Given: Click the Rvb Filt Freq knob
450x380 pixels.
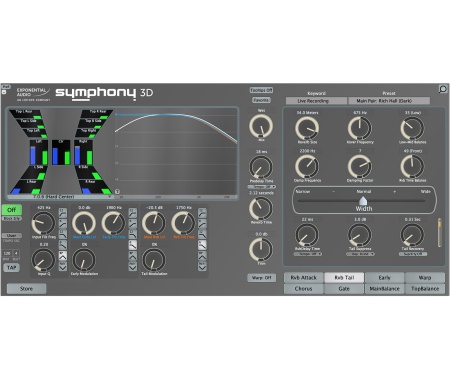Looking at the screenshot, I should pyautogui.click(x=183, y=223).
